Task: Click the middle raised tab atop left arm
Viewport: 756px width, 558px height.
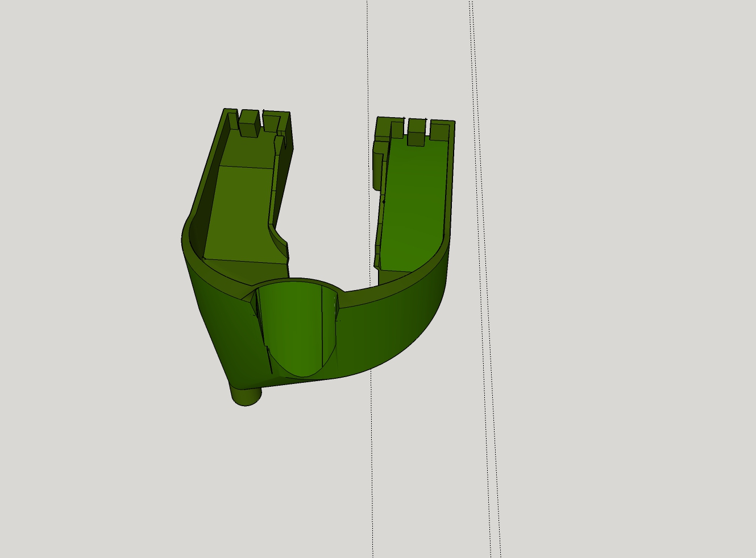Action: tap(248, 123)
